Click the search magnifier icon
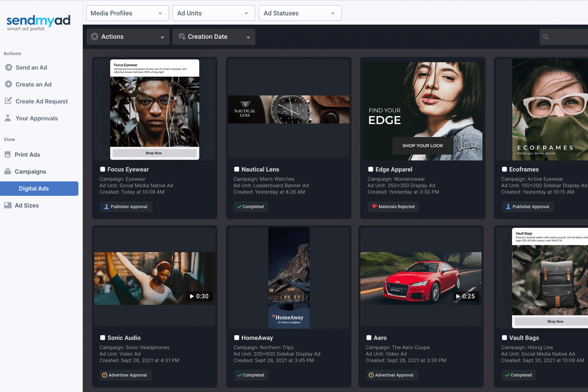This screenshot has width=588, height=392. 546,37
